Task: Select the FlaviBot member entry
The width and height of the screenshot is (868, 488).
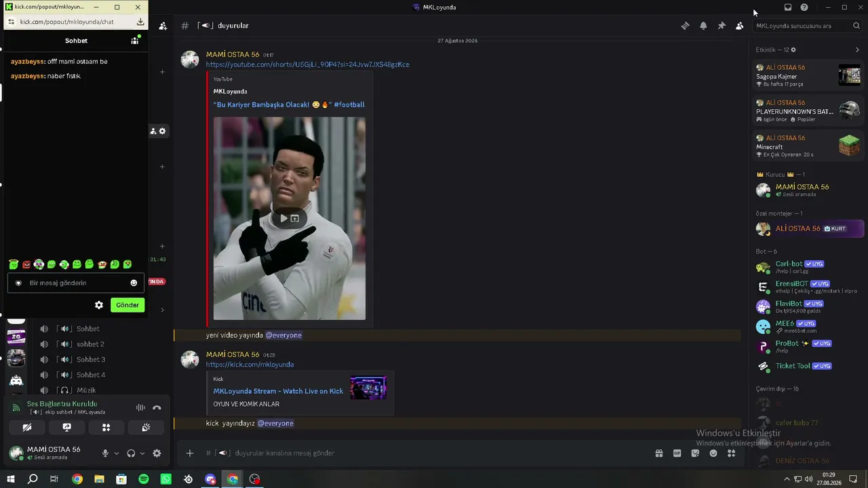Action: (808, 306)
